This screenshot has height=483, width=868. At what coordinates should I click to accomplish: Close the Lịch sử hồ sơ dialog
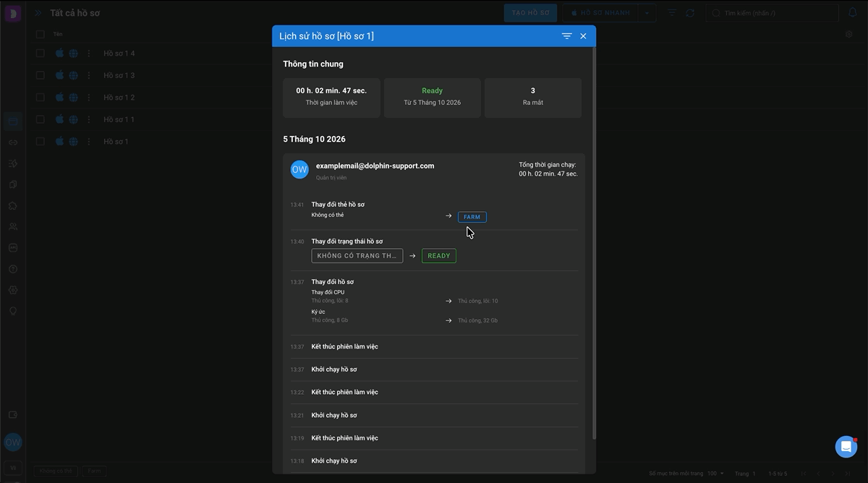(583, 36)
